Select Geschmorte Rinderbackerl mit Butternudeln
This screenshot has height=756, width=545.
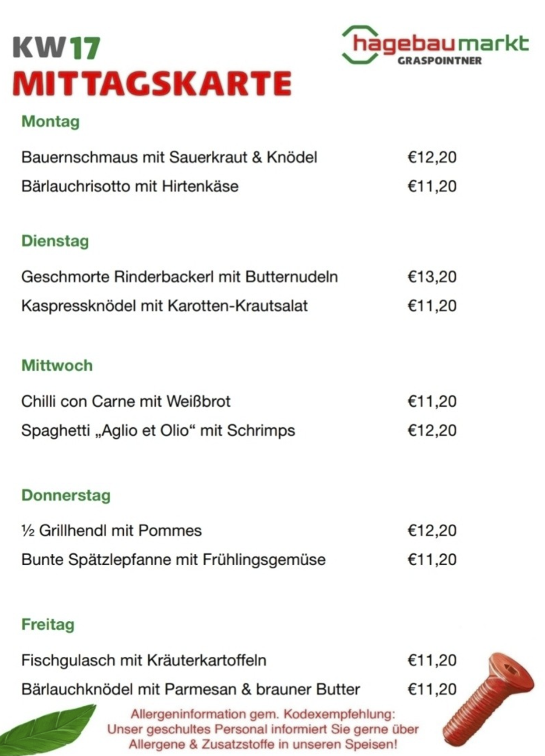coord(179,277)
